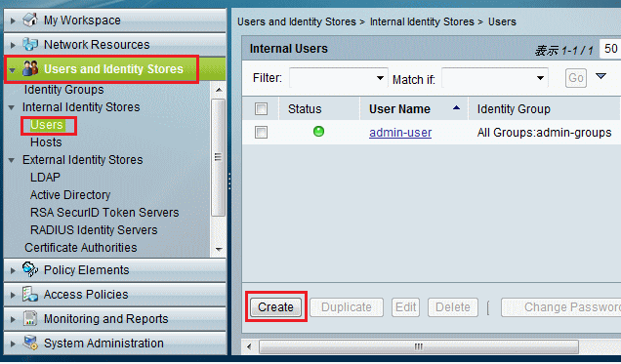The image size is (621, 364).
Task: Open the Filter dropdown
Action: 339,77
